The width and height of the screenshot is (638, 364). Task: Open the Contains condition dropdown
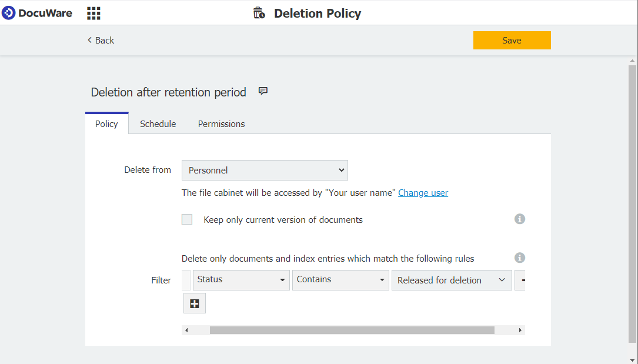click(x=340, y=280)
